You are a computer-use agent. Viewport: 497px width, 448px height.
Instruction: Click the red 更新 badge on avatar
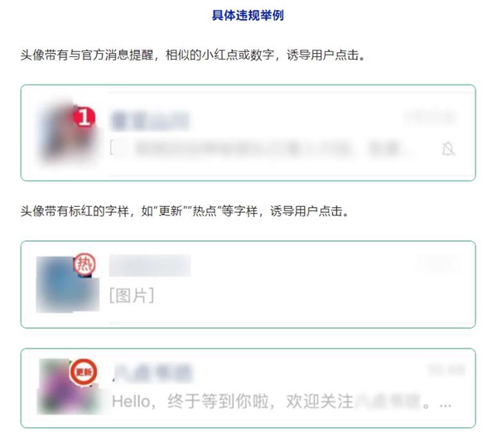[x=84, y=372]
